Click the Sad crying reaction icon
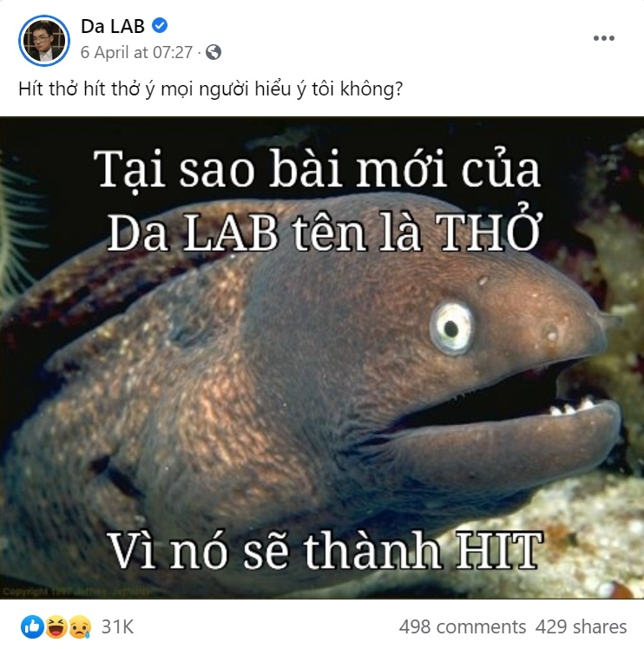644x649 pixels. [x=80, y=626]
